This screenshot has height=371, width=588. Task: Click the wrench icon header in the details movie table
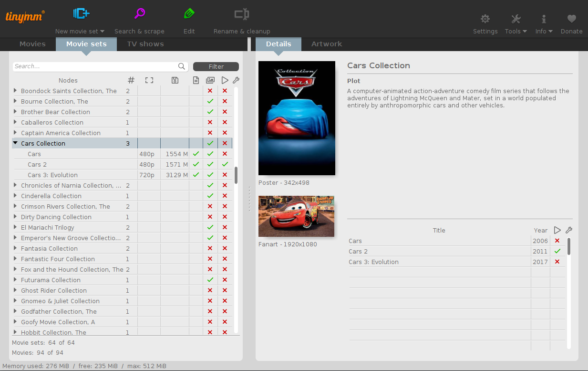(x=568, y=230)
